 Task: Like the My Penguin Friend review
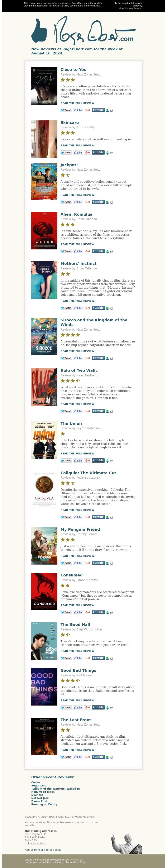click(x=78, y=563)
